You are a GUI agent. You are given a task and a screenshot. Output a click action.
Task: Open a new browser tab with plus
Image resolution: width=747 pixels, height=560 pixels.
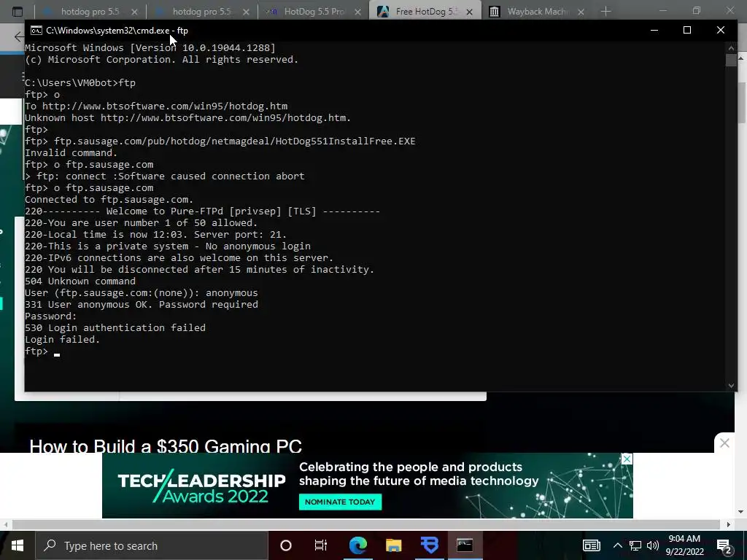(606, 12)
